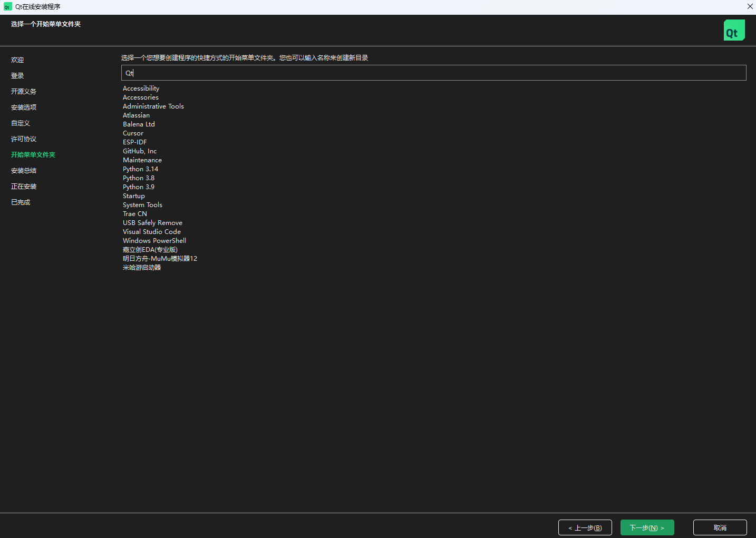Choose the Startup folder
Image resolution: width=756 pixels, height=538 pixels.
point(133,196)
